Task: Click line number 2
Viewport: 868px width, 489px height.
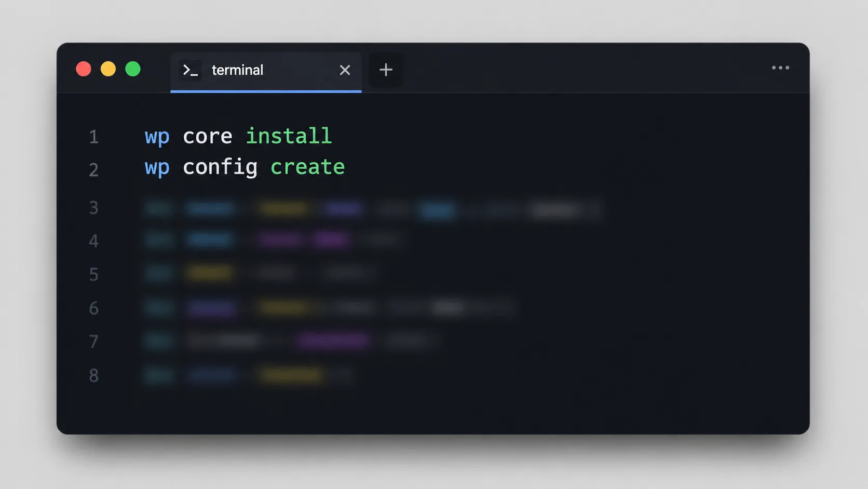Action: [x=93, y=170]
